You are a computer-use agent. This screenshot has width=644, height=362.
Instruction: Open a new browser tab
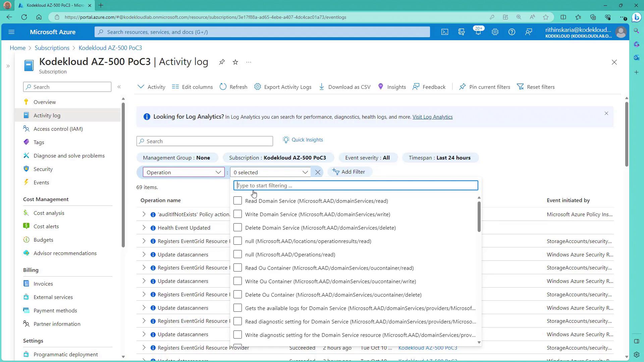tap(101, 5)
